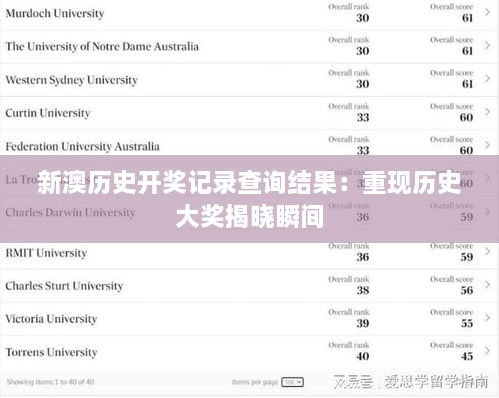The image size is (499, 398).
Task: Open The University of Notre Dame Australia
Action: [x=102, y=46]
